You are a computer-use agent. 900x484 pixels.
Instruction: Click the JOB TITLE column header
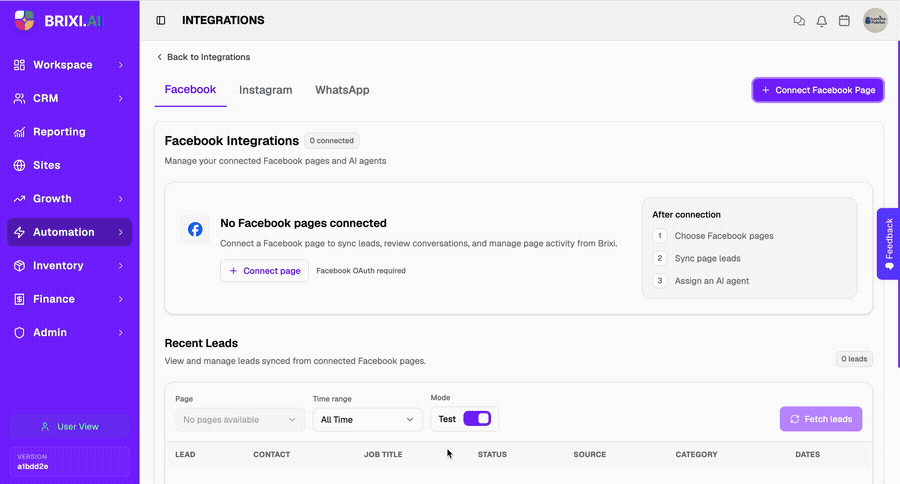pos(383,454)
